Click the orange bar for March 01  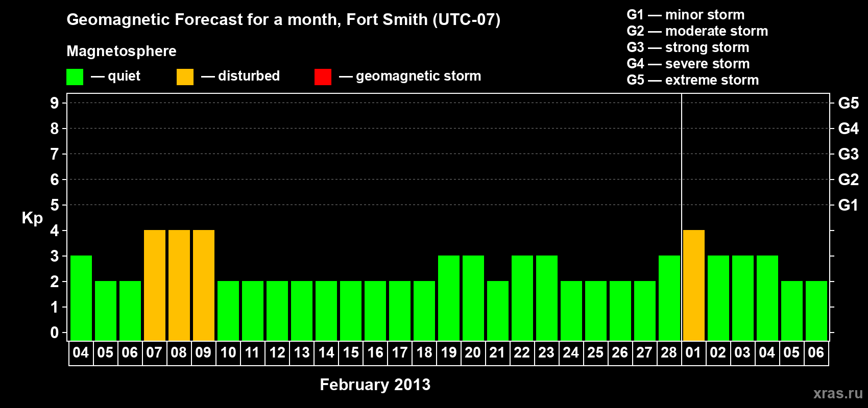tap(694, 286)
